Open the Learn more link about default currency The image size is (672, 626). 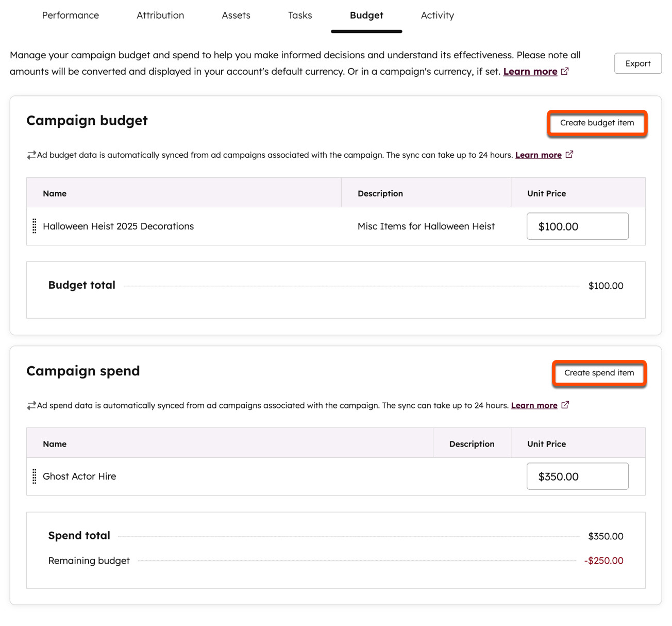click(x=530, y=71)
